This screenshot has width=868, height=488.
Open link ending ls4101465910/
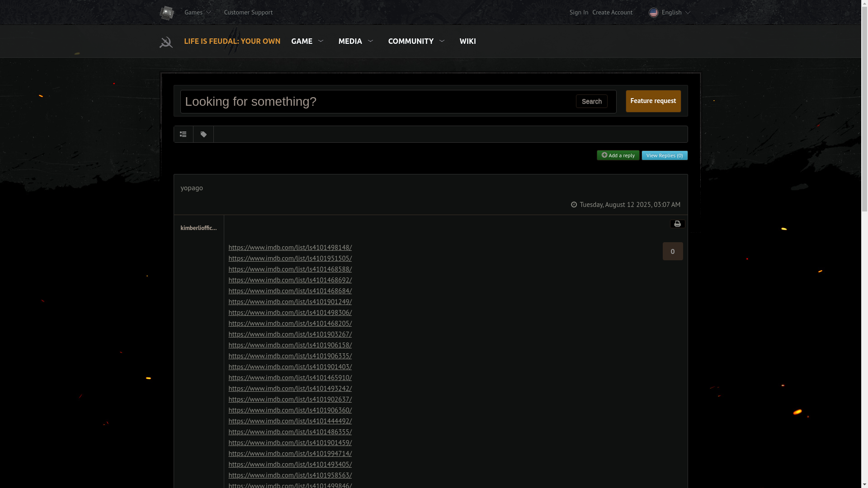click(290, 378)
